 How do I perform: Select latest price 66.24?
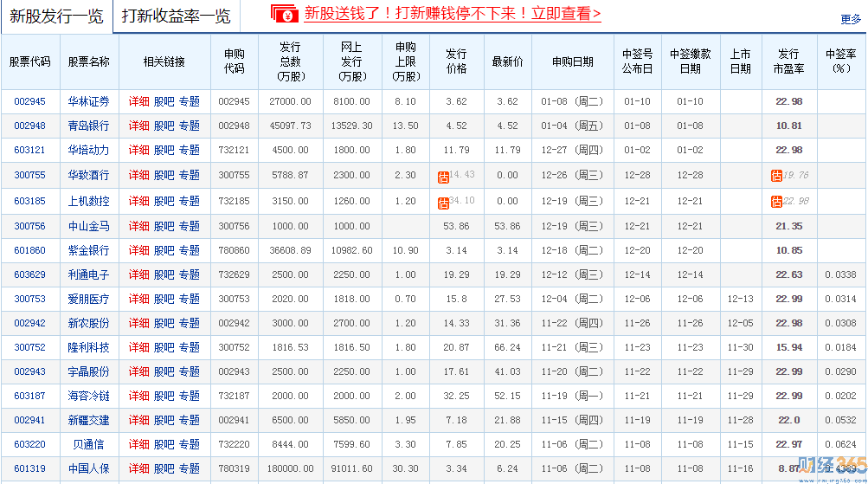click(x=508, y=348)
